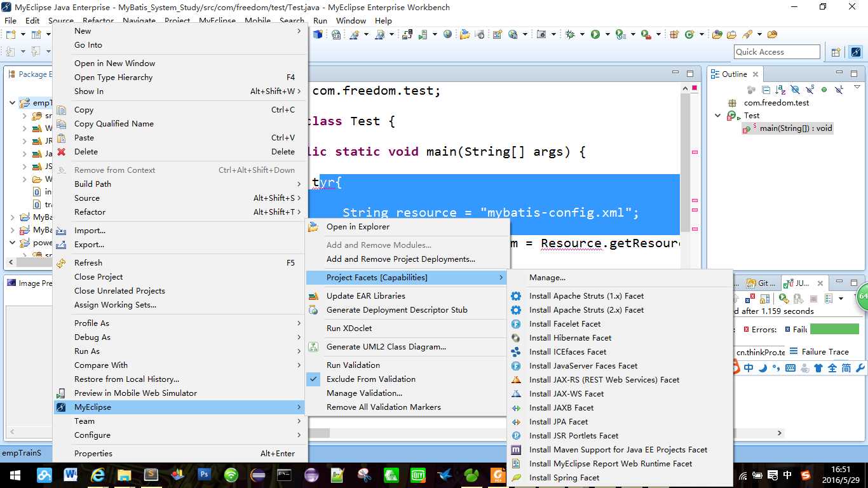
Task: Open Photoshop from the taskbar
Action: click(205, 475)
